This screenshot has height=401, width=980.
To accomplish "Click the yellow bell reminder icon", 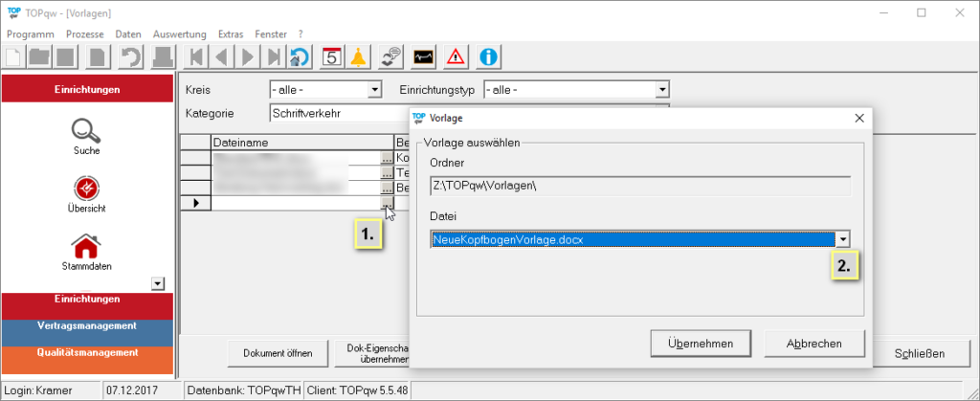I will (x=358, y=56).
